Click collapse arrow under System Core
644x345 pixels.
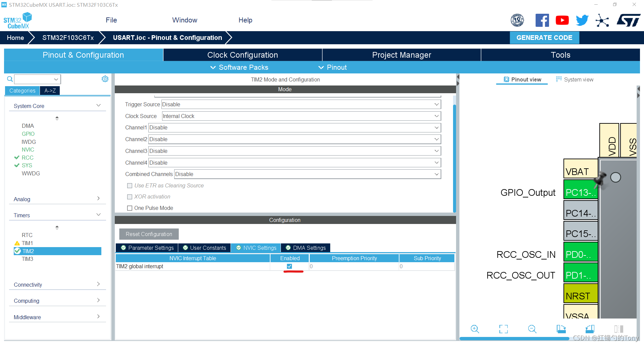(x=57, y=118)
